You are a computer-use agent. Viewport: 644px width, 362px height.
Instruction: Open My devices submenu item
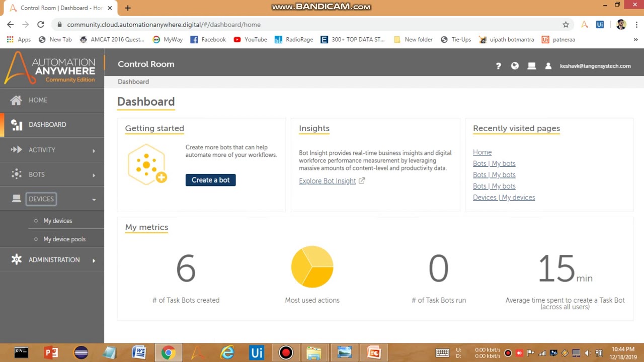(x=57, y=221)
